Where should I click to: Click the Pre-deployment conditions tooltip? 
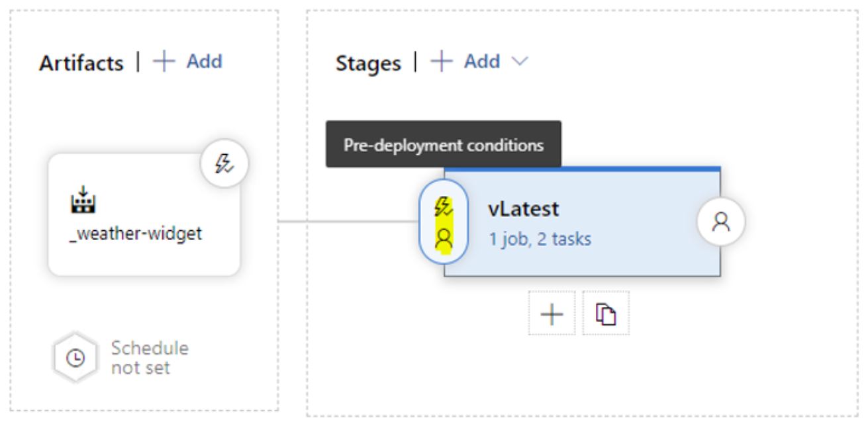pos(444,144)
